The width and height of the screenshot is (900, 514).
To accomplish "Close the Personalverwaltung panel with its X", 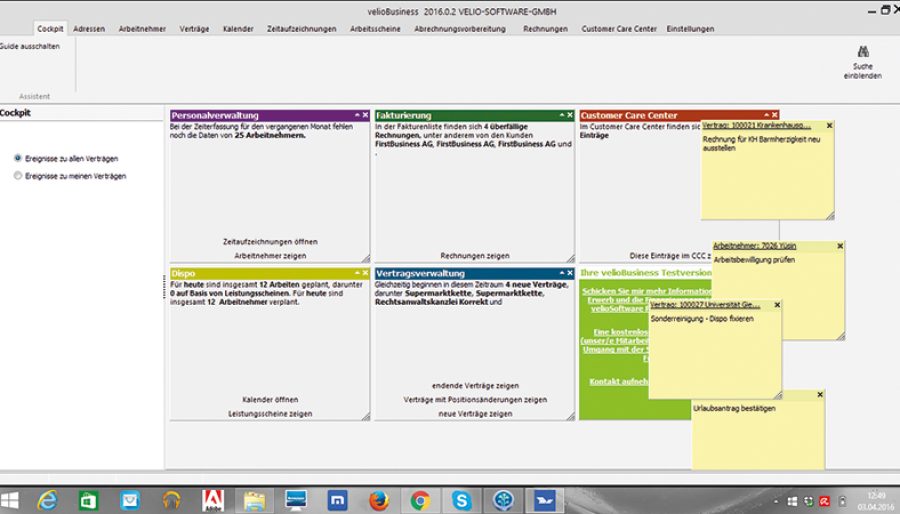I will click(x=365, y=115).
